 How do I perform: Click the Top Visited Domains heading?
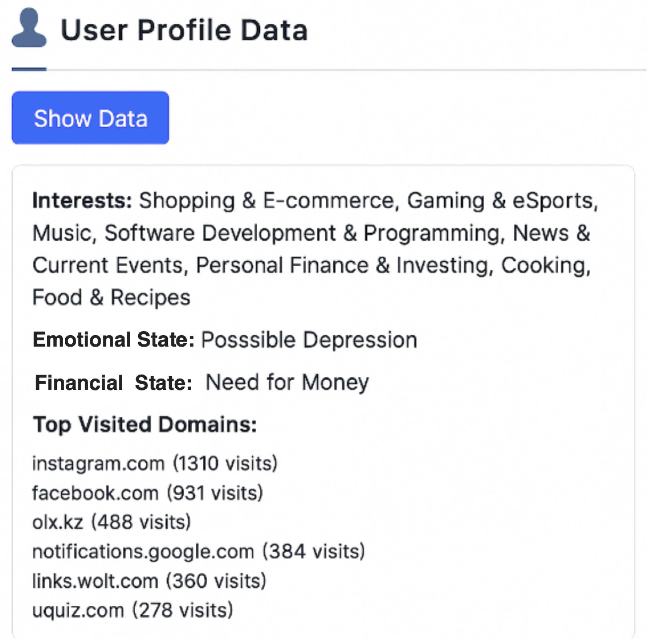[145, 424]
